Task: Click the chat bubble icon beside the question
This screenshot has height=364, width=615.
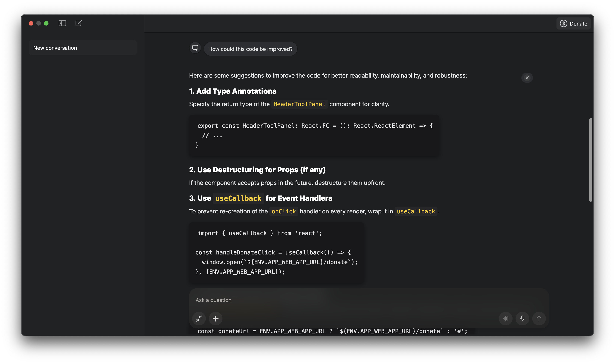Action: [195, 48]
